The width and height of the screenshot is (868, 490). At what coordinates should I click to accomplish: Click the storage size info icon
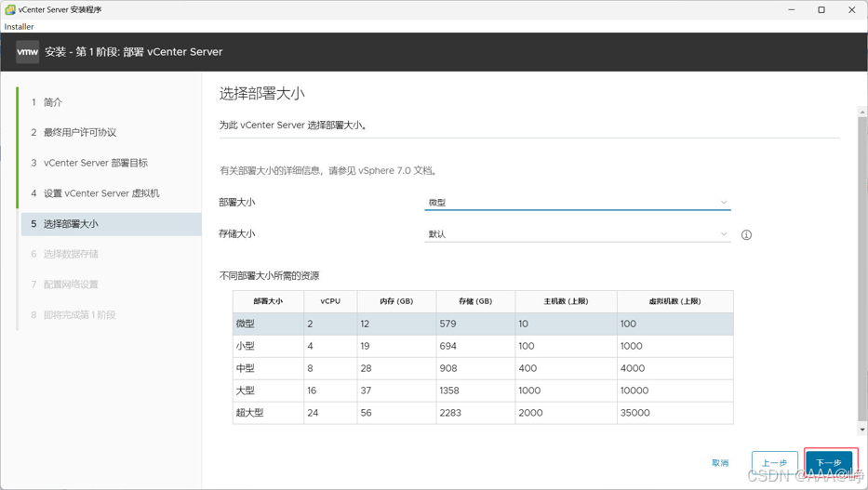pos(746,235)
